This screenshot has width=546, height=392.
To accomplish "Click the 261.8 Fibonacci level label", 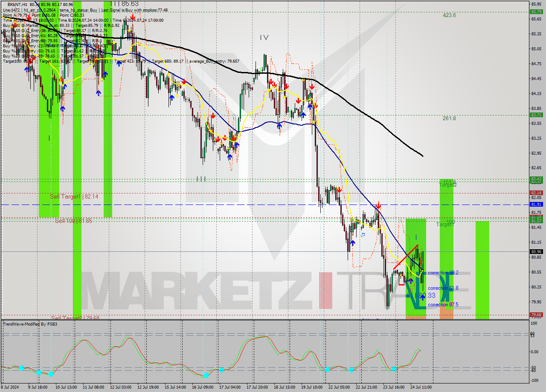I will pyautogui.click(x=449, y=118).
